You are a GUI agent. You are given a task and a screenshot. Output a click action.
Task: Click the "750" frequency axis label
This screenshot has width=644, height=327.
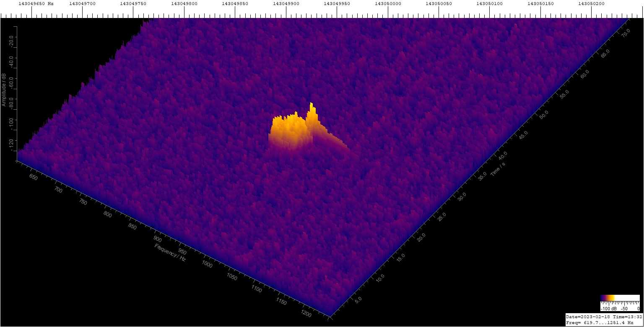[x=83, y=202]
